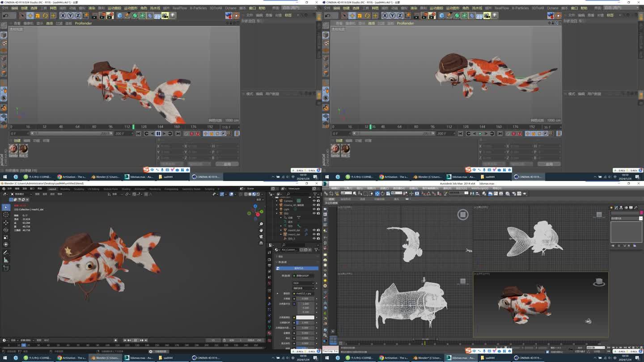The width and height of the screenshot is (644, 362).
Task: Select the Select Box tool in Blender
Action: (6, 207)
